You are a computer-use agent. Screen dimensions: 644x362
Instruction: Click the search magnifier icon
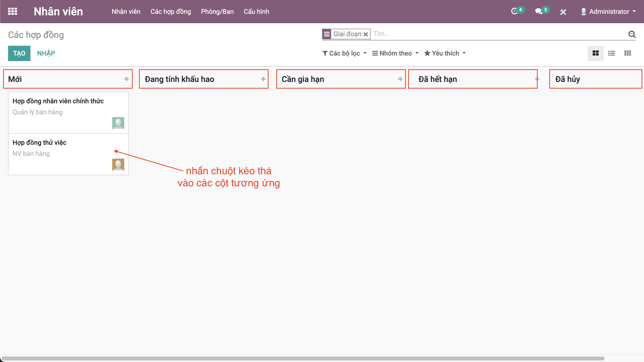point(632,34)
